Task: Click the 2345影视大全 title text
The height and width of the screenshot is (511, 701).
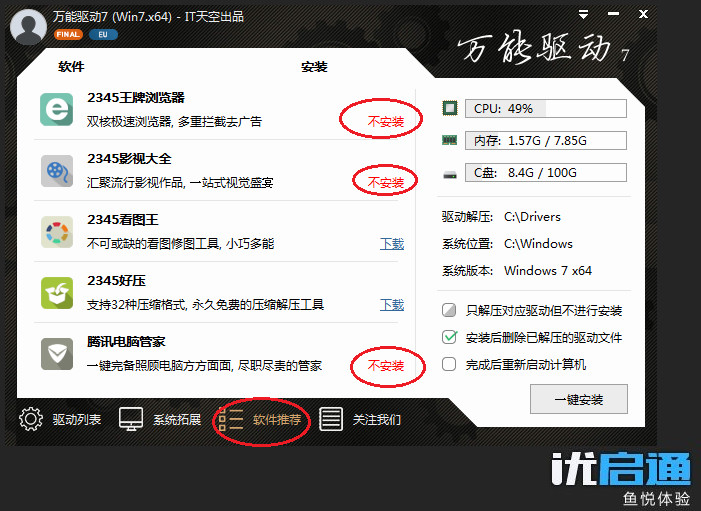Action: pyautogui.click(x=129, y=159)
